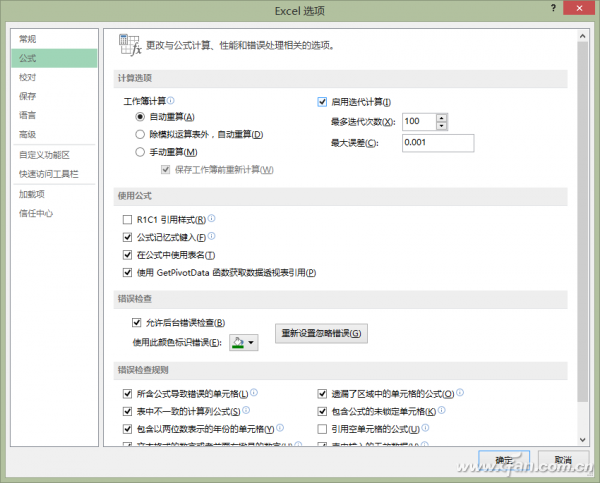
Task: Click the vertical scrollbar thumb
Action: [582, 222]
